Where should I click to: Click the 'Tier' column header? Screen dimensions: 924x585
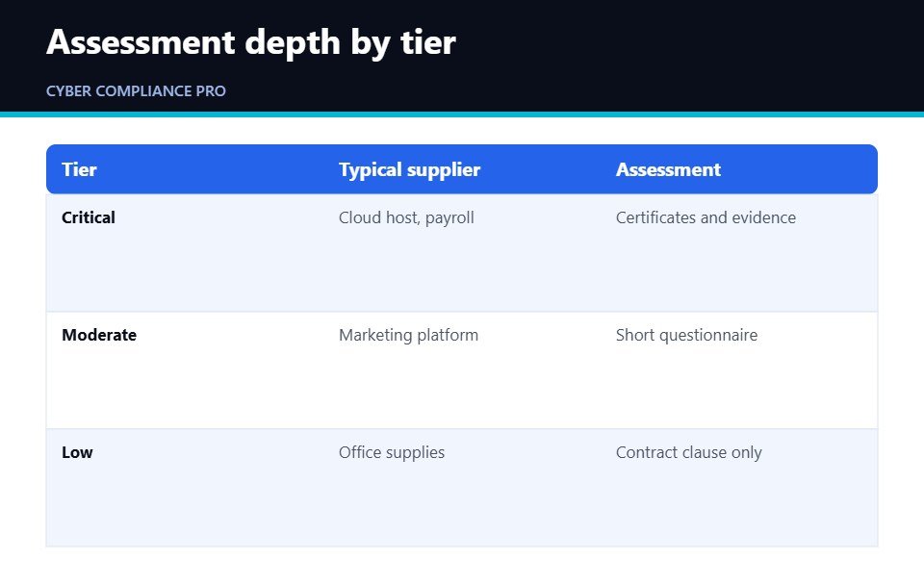point(79,169)
